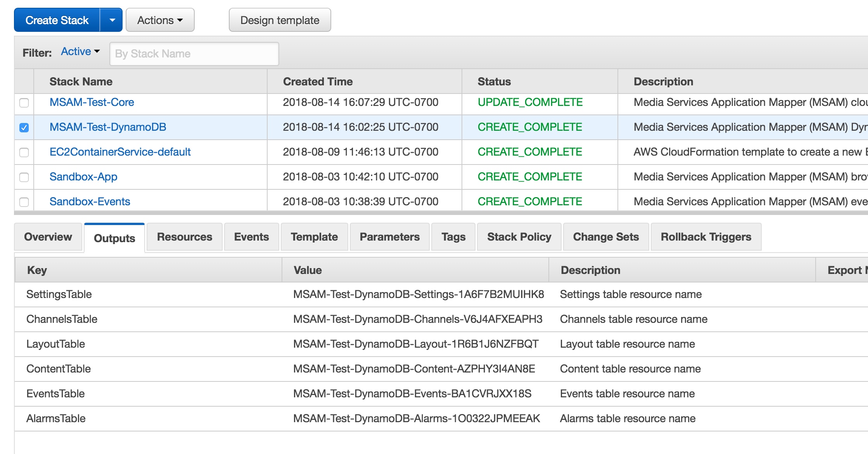Open the MSAM-Test-Core stack link

coord(92,102)
